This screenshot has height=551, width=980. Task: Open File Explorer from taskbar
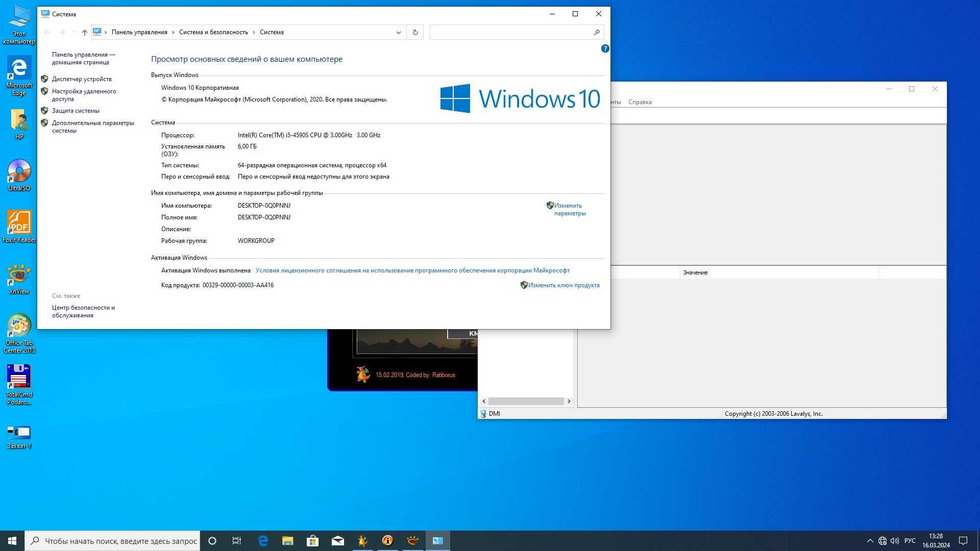click(x=287, y=541)
